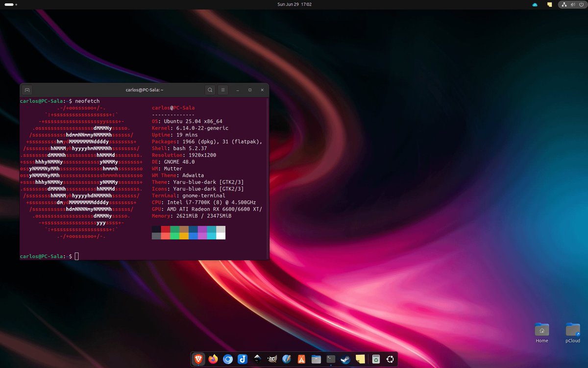Open sticky notes app in dock
The width and height of the screenshot is (588, 368).
coord(361,359)
